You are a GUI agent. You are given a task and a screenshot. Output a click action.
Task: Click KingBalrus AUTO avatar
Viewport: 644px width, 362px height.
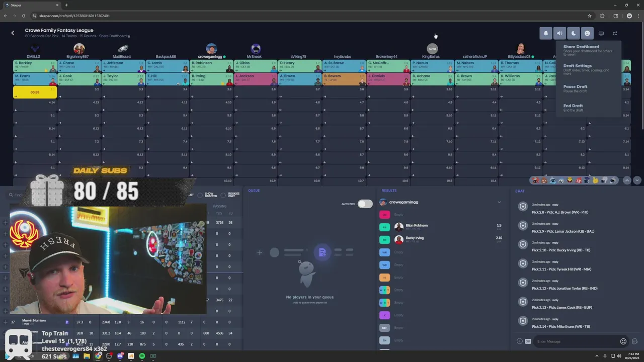pos(432,49)
